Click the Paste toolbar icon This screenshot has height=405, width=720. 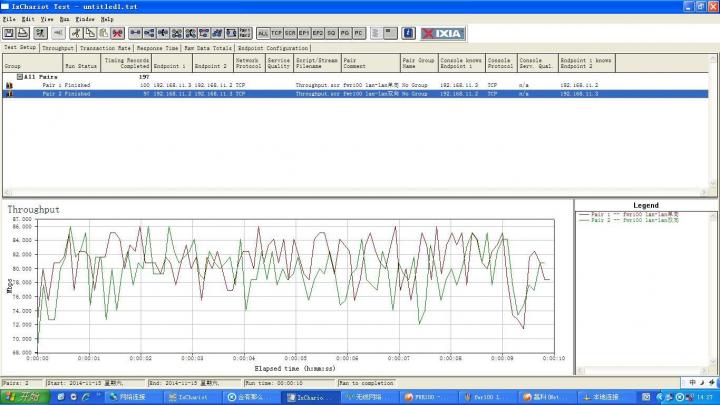(x=104, y=33)
